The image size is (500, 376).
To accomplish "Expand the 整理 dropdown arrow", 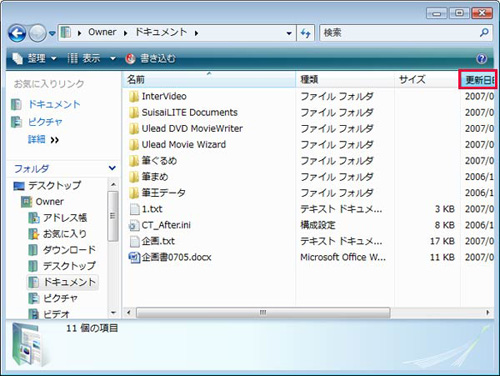I will (x=53, y=59).
